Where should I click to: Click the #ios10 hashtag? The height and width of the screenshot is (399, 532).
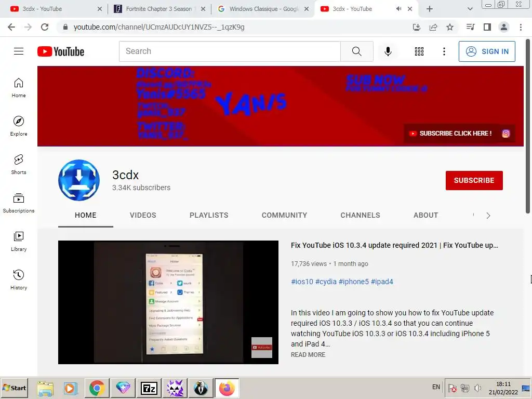click(302, 282)
